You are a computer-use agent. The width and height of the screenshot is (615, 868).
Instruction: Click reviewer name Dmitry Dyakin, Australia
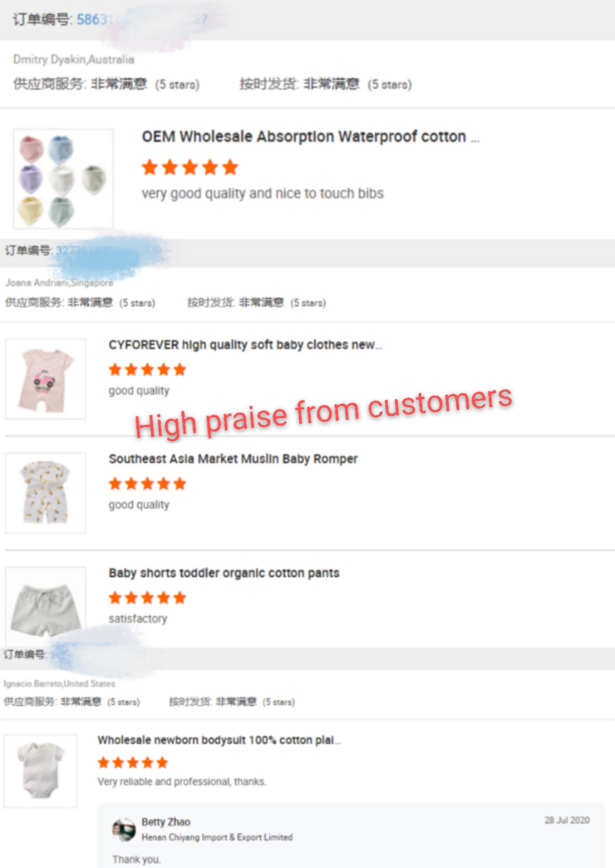(73, 59)
